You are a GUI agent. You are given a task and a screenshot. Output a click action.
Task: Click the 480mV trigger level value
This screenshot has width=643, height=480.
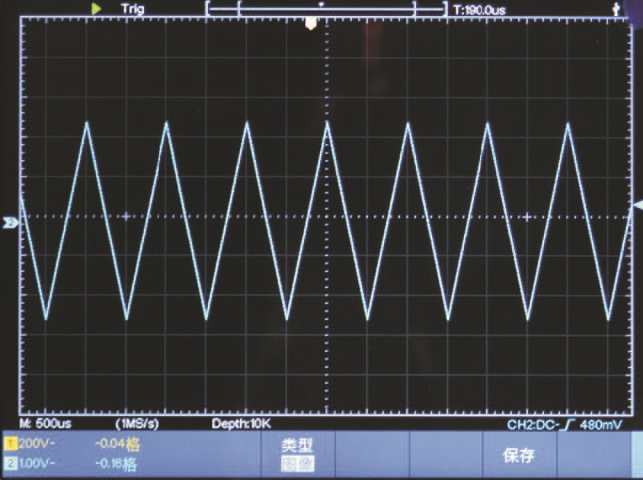click(x=601, y=425)
